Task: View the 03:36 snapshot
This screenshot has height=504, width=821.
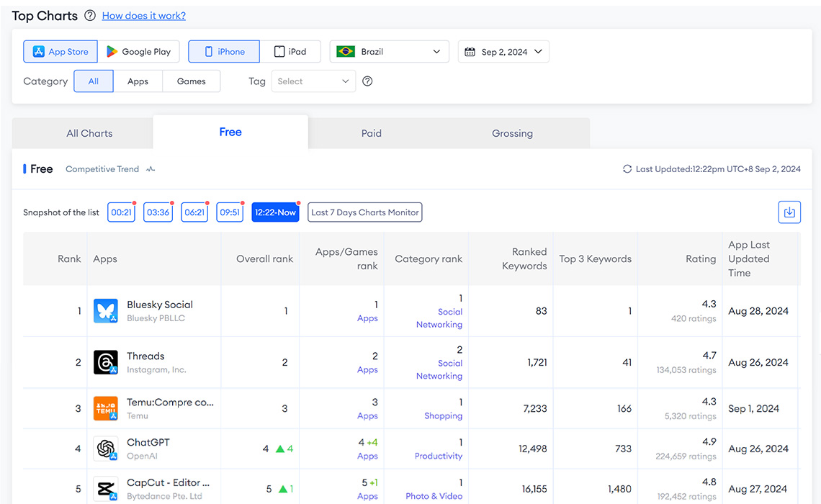Action: click(158, 212)
